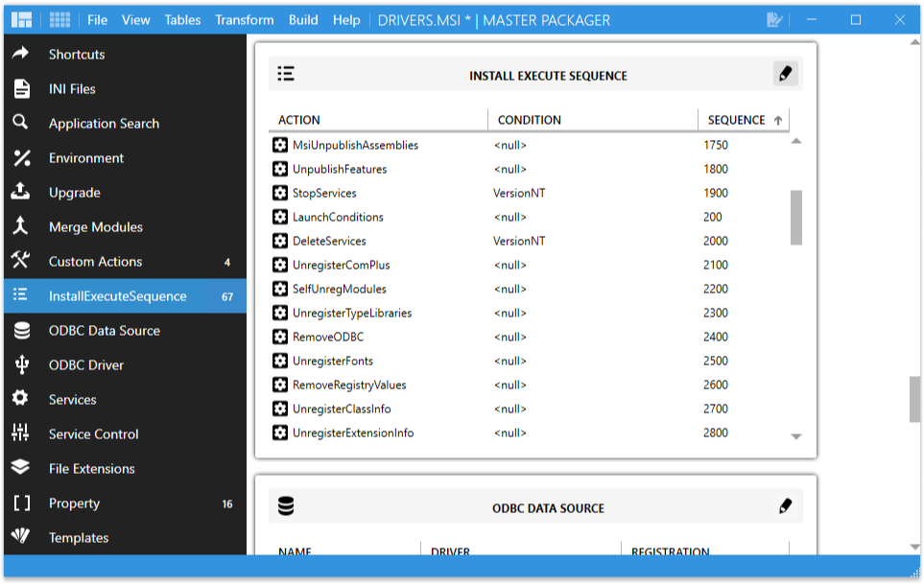Open the grid view icon in title bar
The image size is (924, 585).
click(x=59, y=20)
